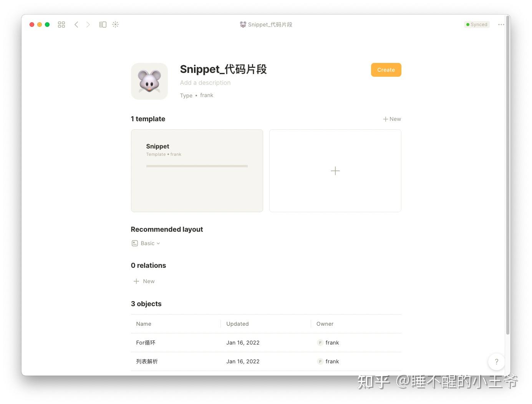Viewport: 532px width, 404px height.
Task: Toggle the sidebar panel icon
Action: click(x=103, y=24)
